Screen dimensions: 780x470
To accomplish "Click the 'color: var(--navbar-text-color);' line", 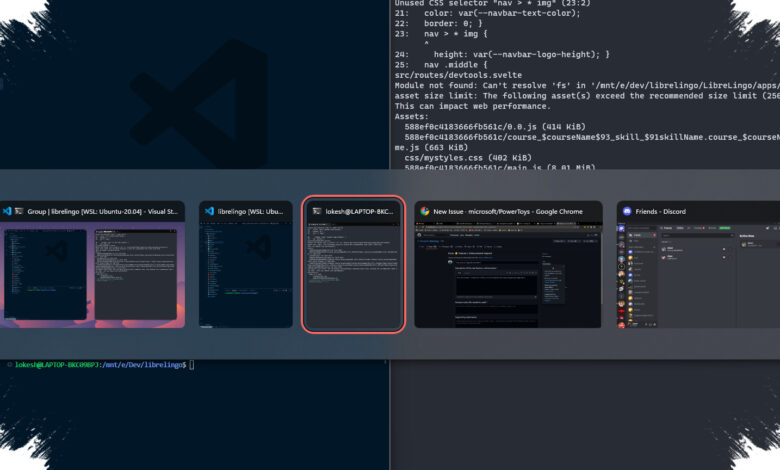I will point(502,13).
